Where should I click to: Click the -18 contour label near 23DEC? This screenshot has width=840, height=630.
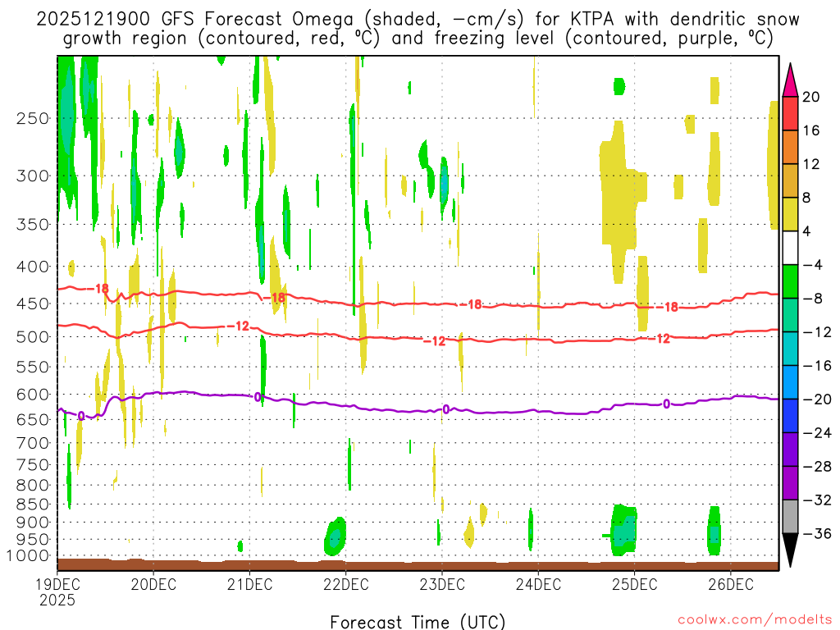point(472,305)
